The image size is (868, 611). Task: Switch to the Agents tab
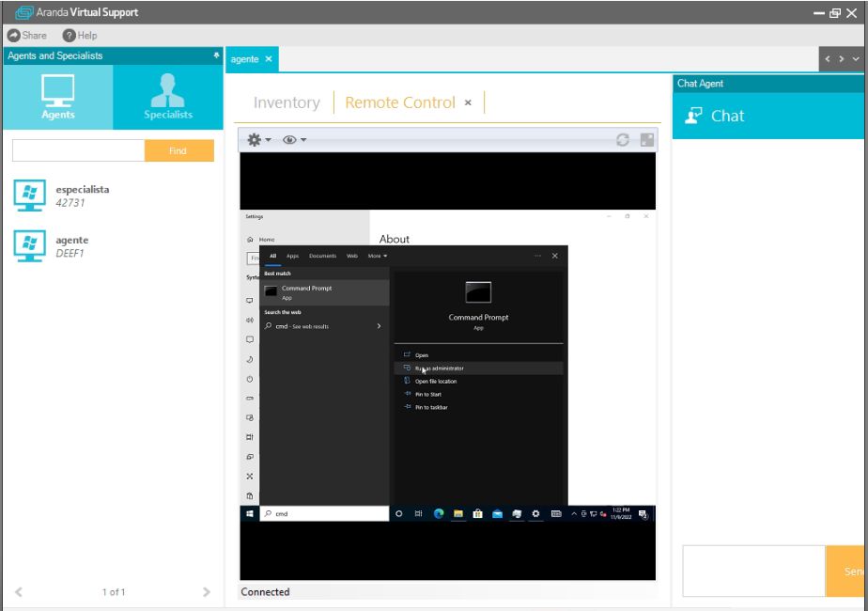point(58,98)
